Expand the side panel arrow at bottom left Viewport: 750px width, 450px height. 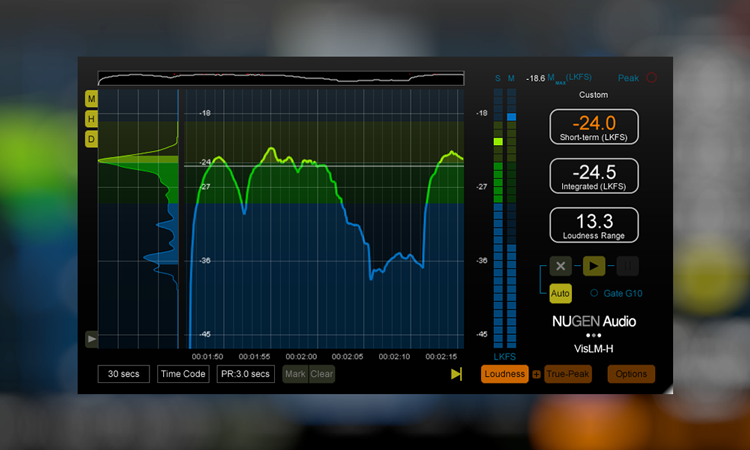[91, 339]
